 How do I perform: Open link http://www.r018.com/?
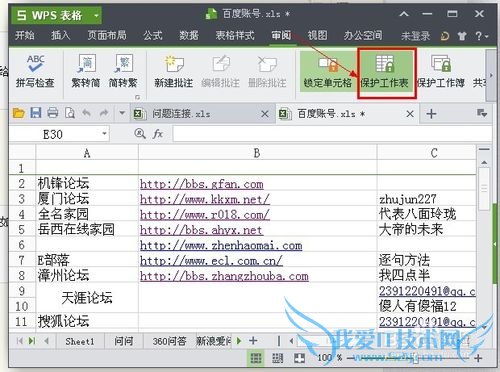click(205, 215)
